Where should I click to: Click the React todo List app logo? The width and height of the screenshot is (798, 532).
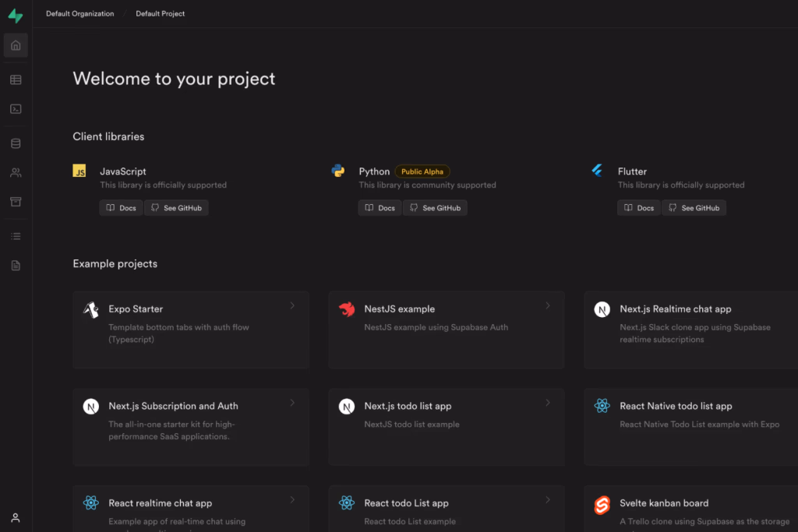click(x=347, y=503)
